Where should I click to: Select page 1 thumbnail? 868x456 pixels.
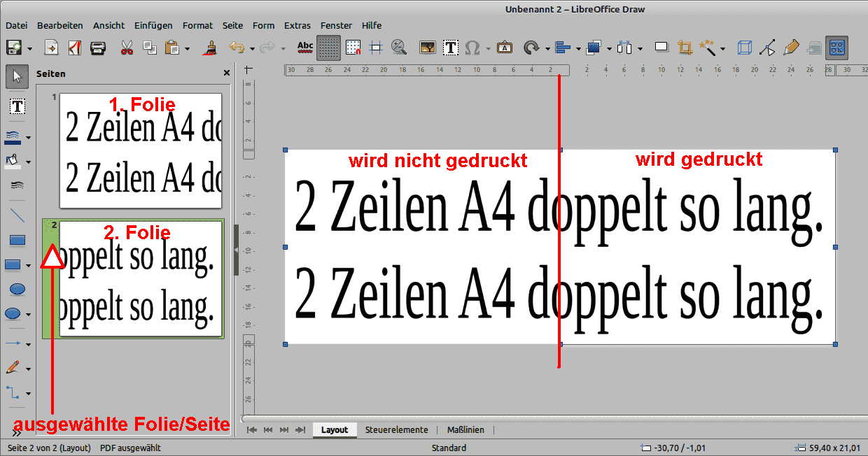tap(141, 151)
